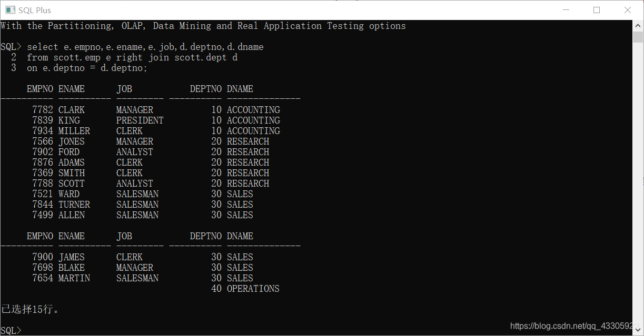Click employee name KING
The image size is (644, 336).
click(x=69, y=120)
